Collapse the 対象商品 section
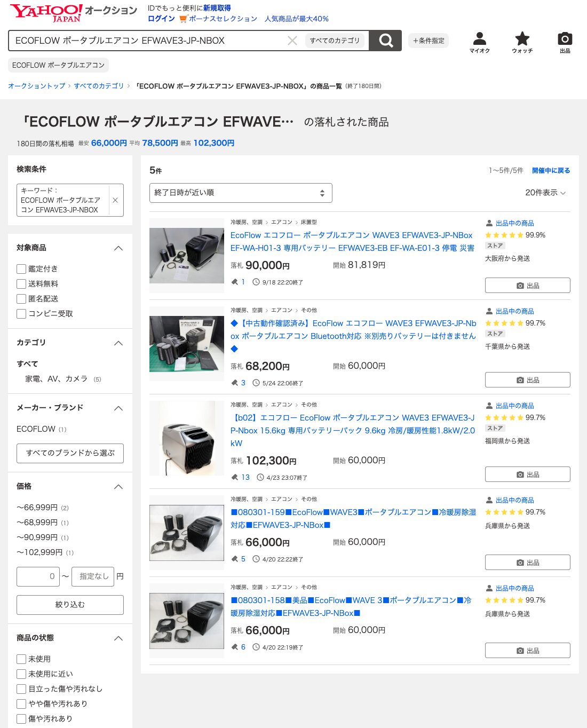The height and width of the screenshot is (728, 587). (118, 248)
